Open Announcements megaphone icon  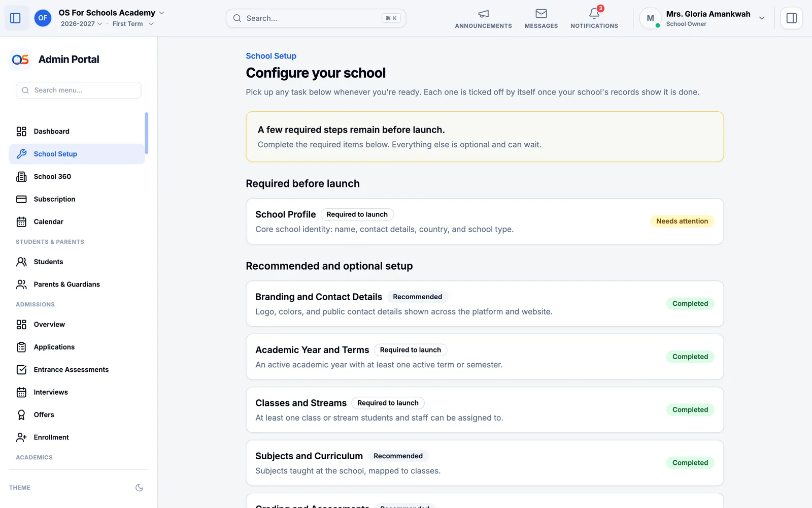tap(483, 14)
